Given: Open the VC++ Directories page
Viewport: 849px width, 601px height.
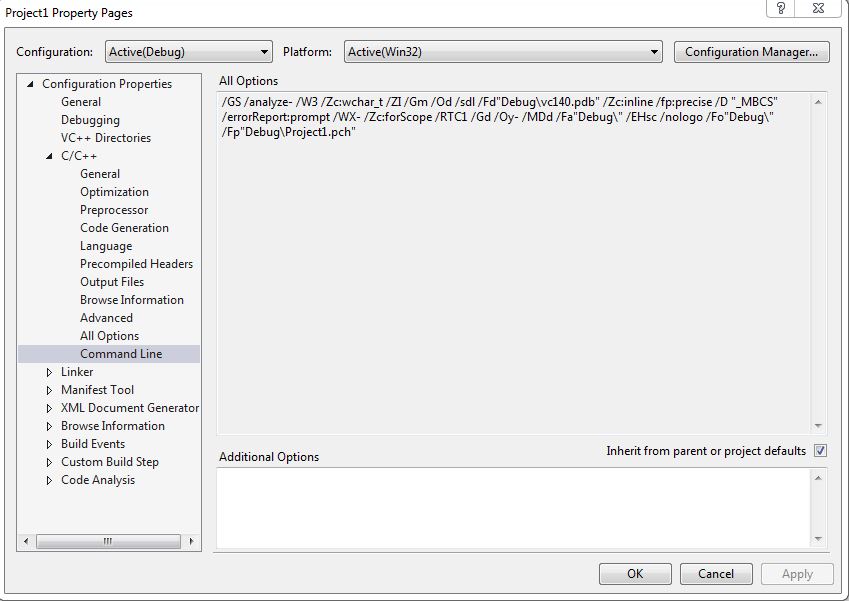Looking at the screenshot, I should pyautogui.click(x=105, y=138).
